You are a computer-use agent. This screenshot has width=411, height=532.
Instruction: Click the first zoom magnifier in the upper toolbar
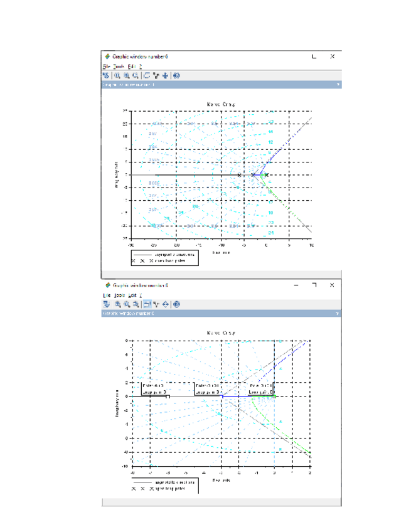[117, 75]
